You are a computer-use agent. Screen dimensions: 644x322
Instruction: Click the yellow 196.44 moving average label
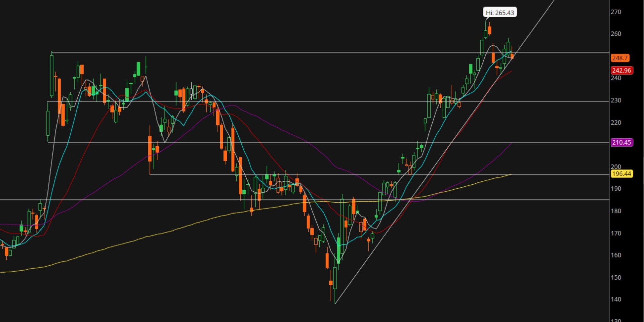(622, 174)
